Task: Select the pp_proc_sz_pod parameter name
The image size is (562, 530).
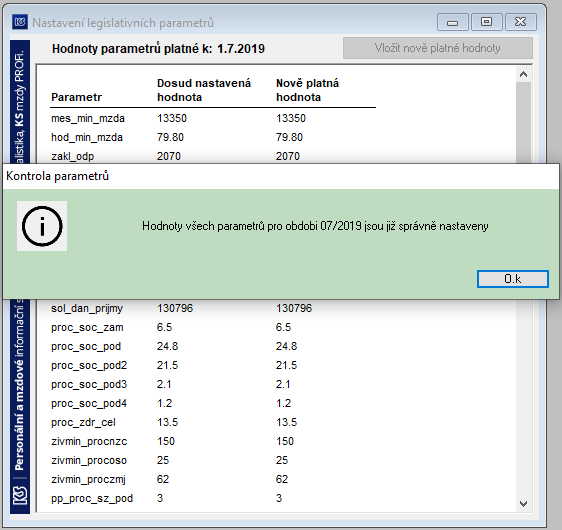Action: [x=92, y=498]
